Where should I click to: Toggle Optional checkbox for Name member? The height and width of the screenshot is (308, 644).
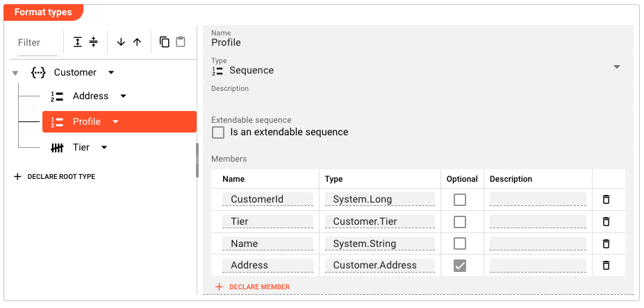click(x=460, y=243)
